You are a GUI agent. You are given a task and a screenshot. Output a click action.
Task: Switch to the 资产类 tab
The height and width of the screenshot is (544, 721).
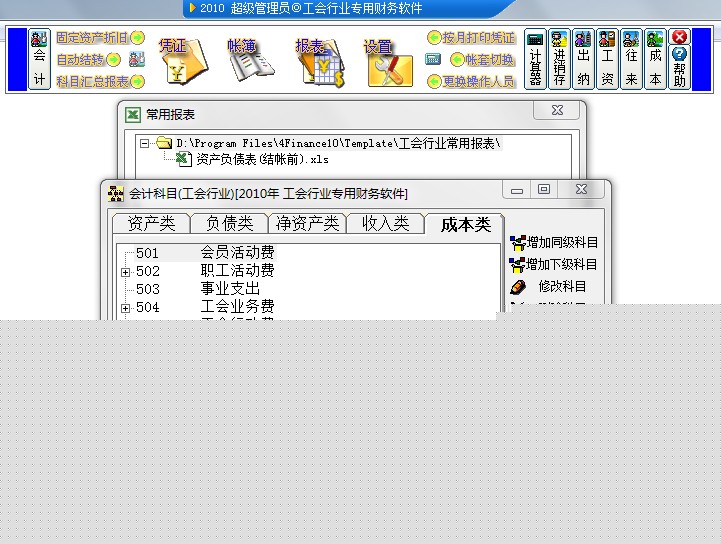pyautogui.click(x=150, y=224)
